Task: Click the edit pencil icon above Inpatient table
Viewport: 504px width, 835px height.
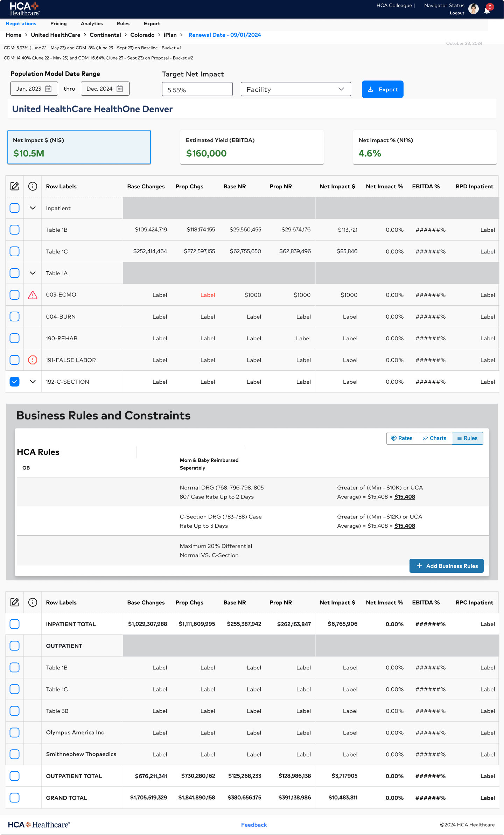Action: (15, 186)
